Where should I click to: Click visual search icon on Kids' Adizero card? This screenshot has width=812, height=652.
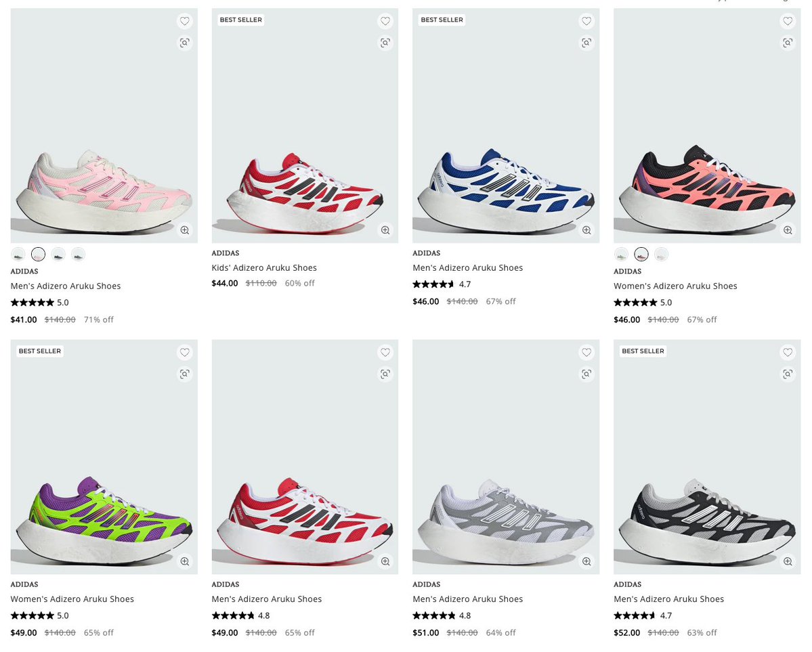385,43
